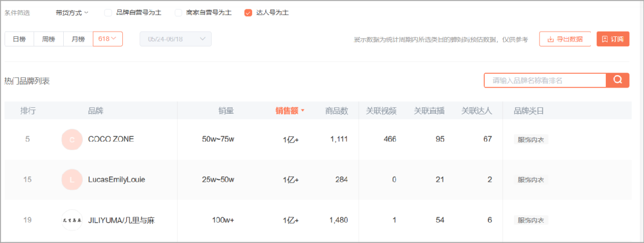This screenshot has height=243, width=644.
Task: Open JILIYUMA/几里与麻 brand name link
Action: (x=125, y=220)
